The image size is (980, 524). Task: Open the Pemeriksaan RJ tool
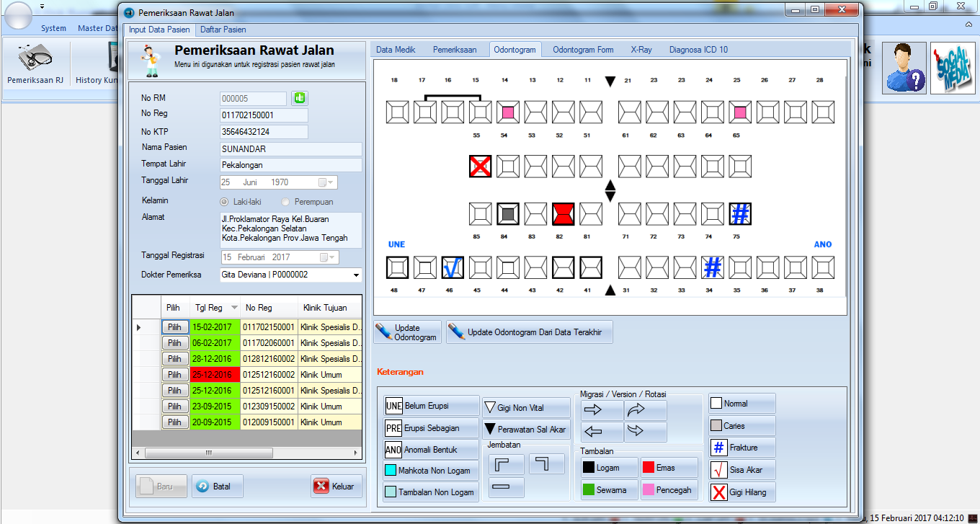(36, 63)
